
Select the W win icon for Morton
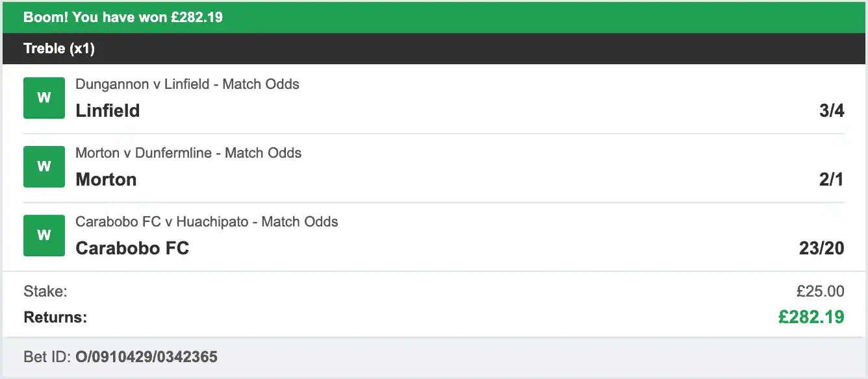coord(44,166)
